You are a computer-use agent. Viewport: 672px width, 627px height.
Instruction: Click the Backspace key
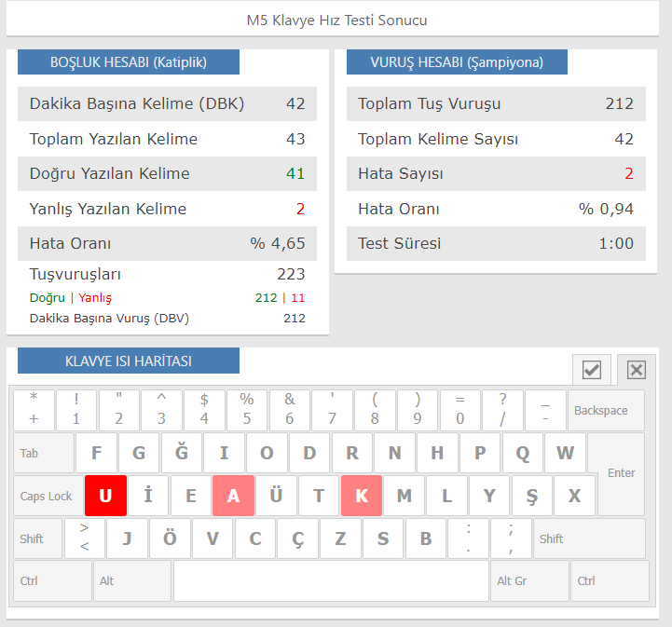point(606,410)
